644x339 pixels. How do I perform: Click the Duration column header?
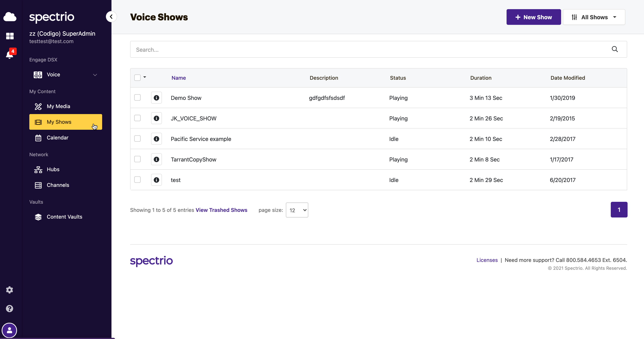tap(481, 78)
